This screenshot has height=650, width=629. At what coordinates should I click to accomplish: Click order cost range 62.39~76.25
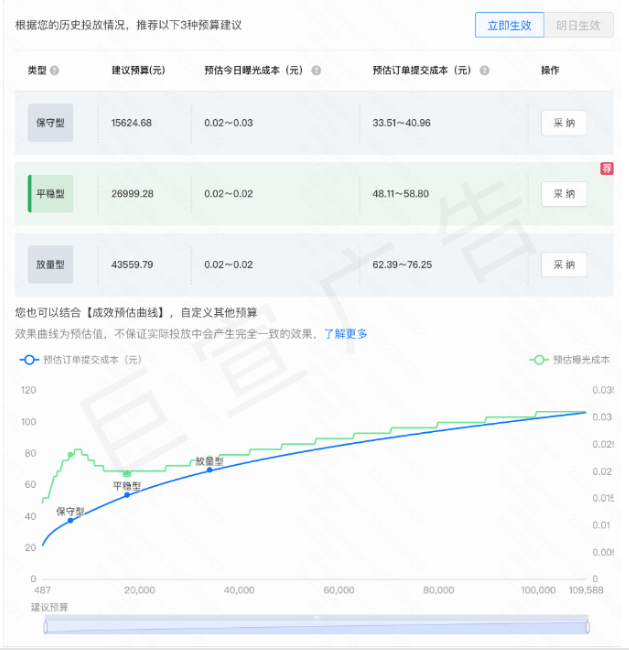pyautogui.click(x=402, y=265)
